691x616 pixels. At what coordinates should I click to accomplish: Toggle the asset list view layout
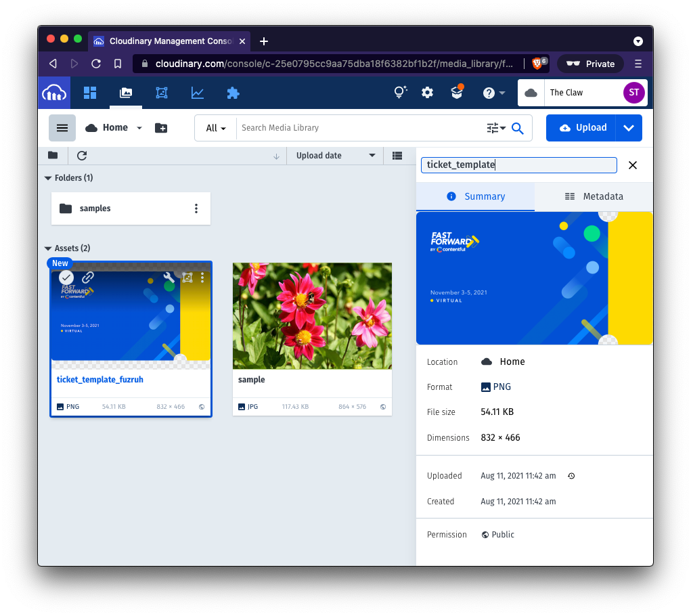coord(397,156)
